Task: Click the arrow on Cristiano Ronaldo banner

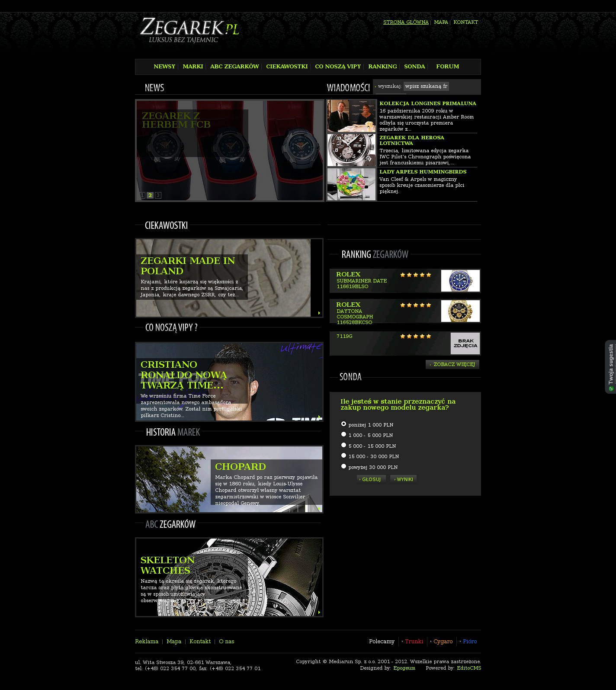Action: tap(319, 417)
